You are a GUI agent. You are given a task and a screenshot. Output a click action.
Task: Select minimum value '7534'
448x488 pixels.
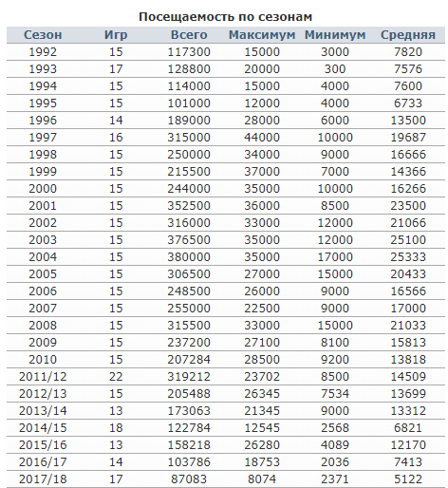point(335,394)
